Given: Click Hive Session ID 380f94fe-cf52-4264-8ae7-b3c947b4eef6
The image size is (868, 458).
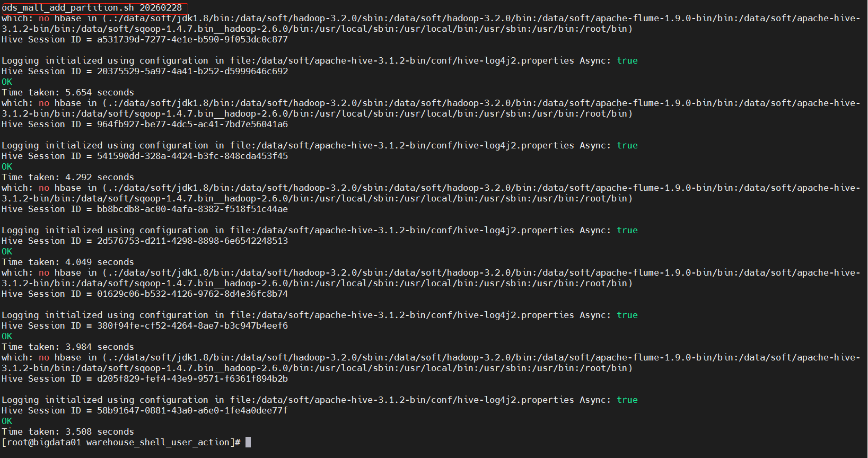Looking at the screenshot, I should 145,325.
